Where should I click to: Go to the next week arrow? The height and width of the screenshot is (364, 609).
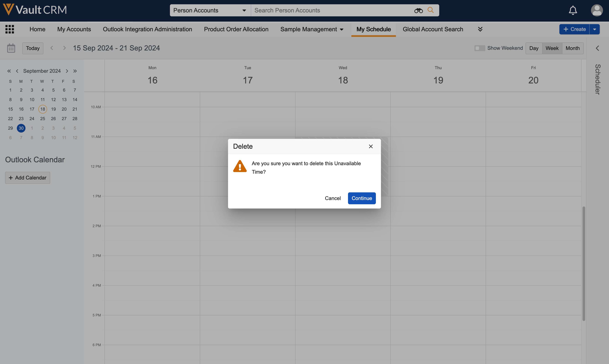[64, 48]
